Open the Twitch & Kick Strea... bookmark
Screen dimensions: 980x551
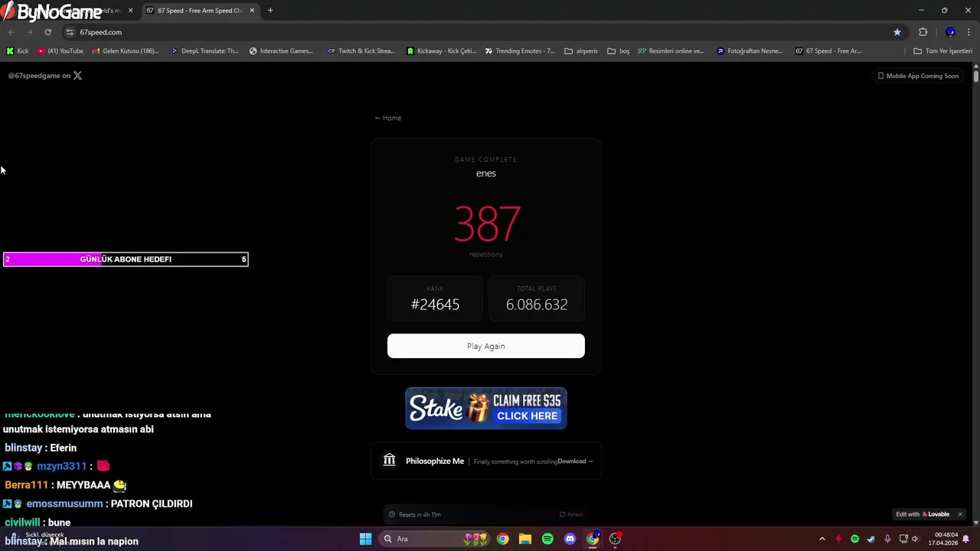point(361,51)
